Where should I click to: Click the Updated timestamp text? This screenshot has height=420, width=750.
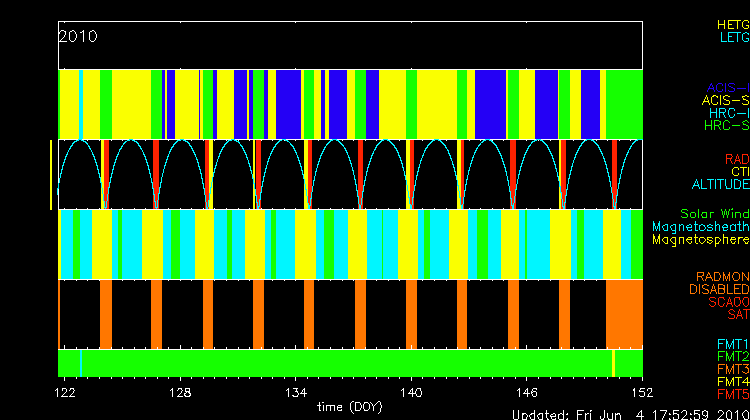pyautogui.click(x=629, y=413)
